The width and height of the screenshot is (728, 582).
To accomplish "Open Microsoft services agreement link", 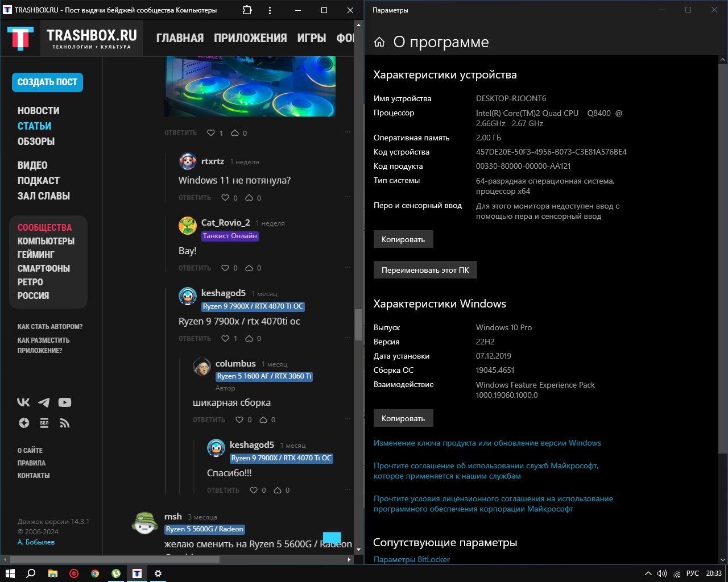I will 486,471.
